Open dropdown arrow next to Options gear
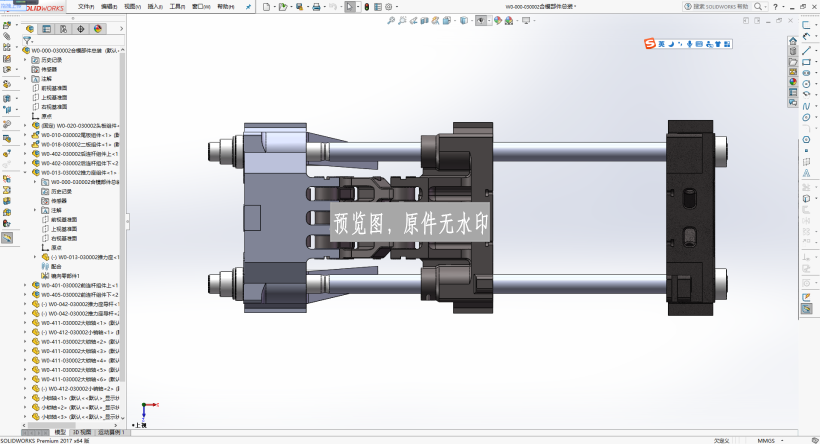The height and width of the screenshot is (444, 820). (x=396, y=7)
